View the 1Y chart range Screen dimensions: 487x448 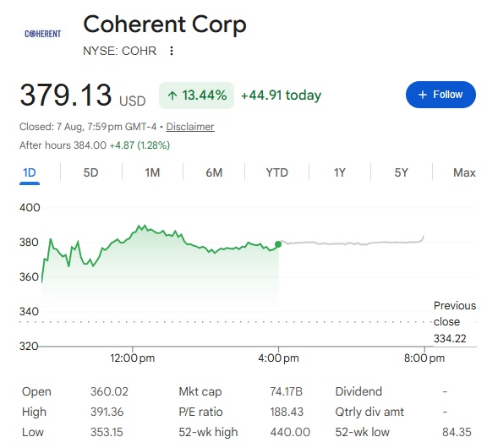click(x=340, y=172)
